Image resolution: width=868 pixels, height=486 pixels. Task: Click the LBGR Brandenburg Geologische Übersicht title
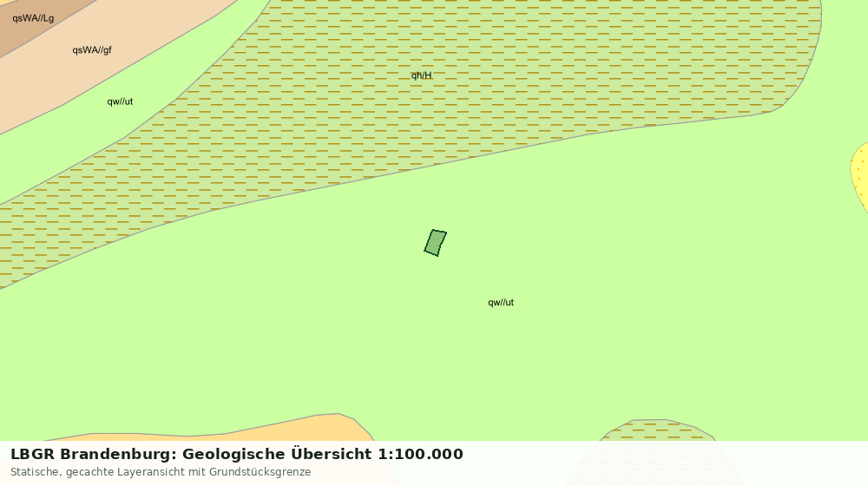[237, 454]
